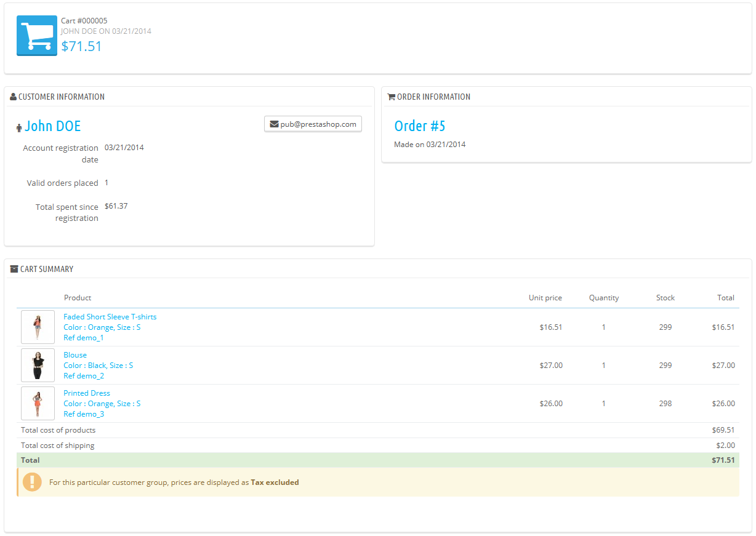756x536 pixels.
Task: Open Faded Short Sleeve T-shirts product
Action: click(x=110, y=317)
